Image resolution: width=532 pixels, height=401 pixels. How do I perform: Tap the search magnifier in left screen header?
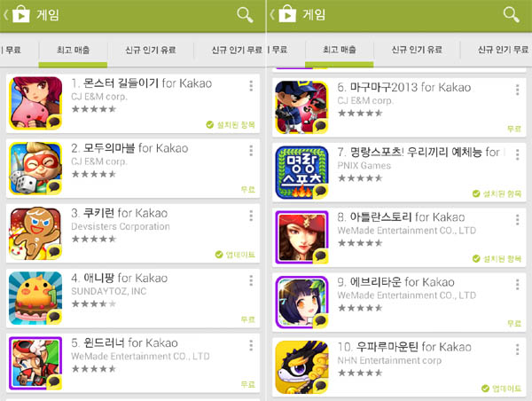pyautogui.click(x=245, y=15)
